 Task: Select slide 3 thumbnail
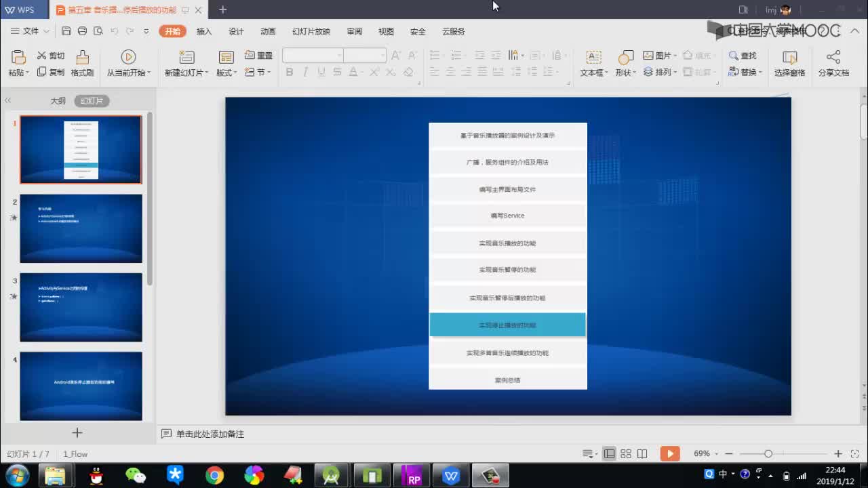(x=81, y=307)
